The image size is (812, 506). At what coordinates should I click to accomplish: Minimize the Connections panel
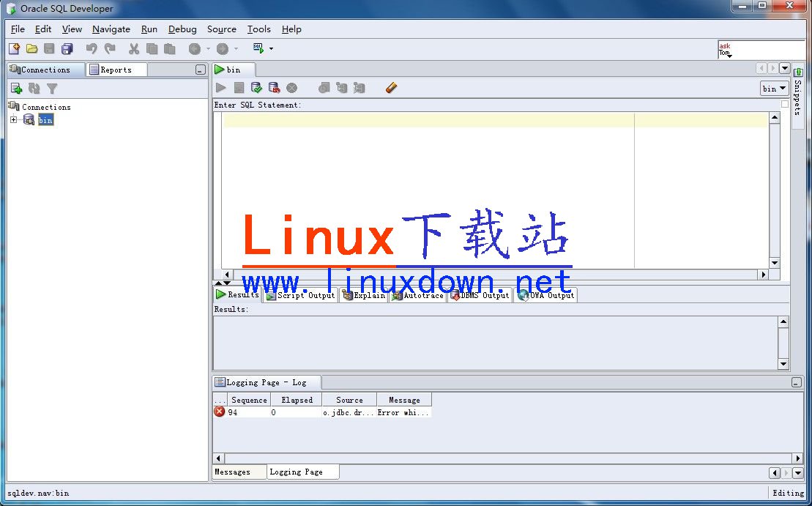(x=201, y=70)
